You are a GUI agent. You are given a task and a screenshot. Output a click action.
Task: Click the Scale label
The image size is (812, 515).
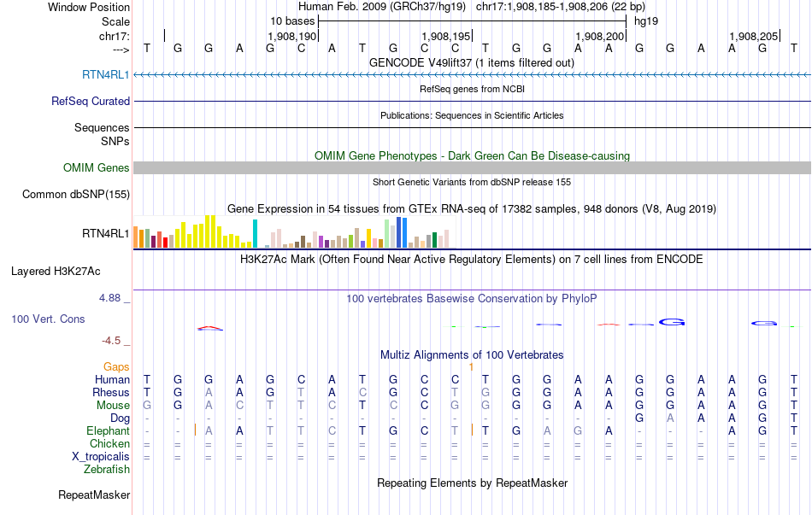point(115,21)
